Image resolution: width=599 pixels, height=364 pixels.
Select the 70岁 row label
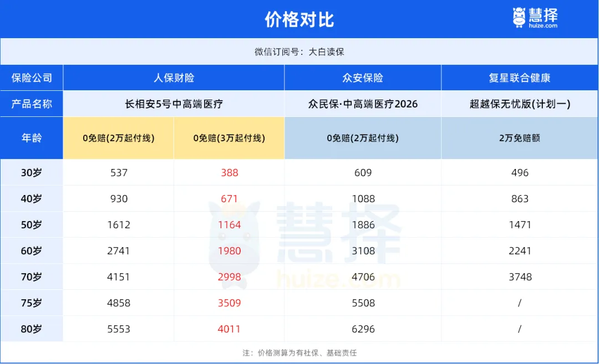pyautogui.click(x=32, y=276)
